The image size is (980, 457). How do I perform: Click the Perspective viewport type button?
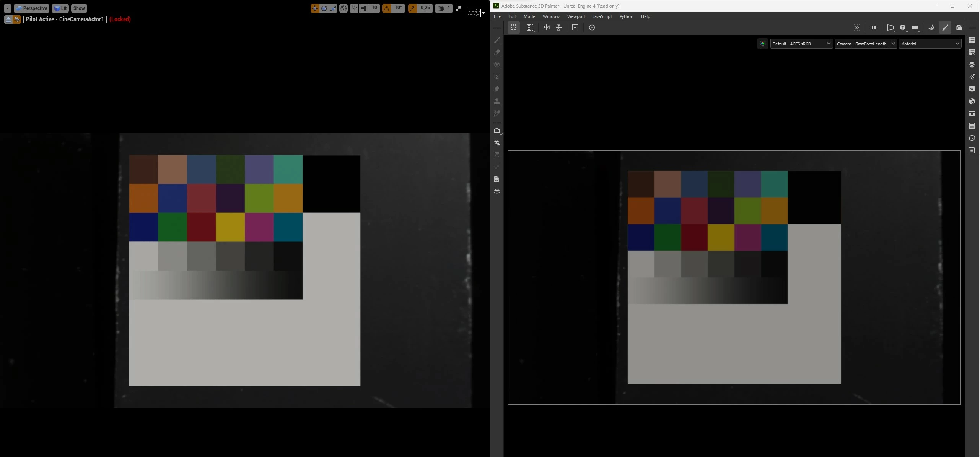(31, 8)
